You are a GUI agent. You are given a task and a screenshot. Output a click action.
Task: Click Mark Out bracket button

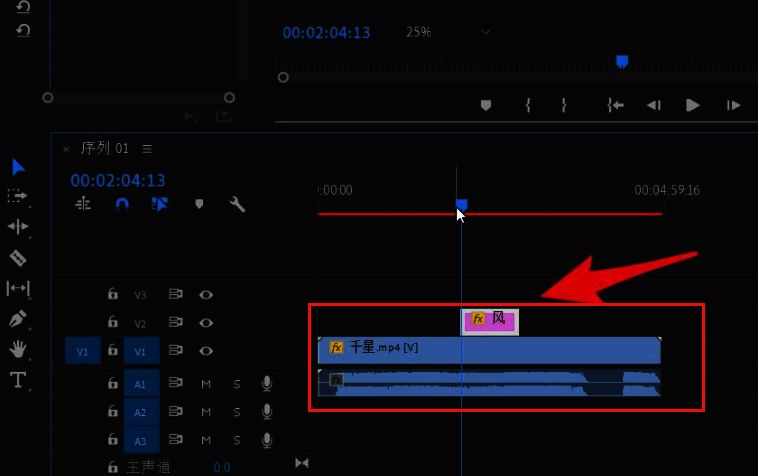tap(564, 105)
